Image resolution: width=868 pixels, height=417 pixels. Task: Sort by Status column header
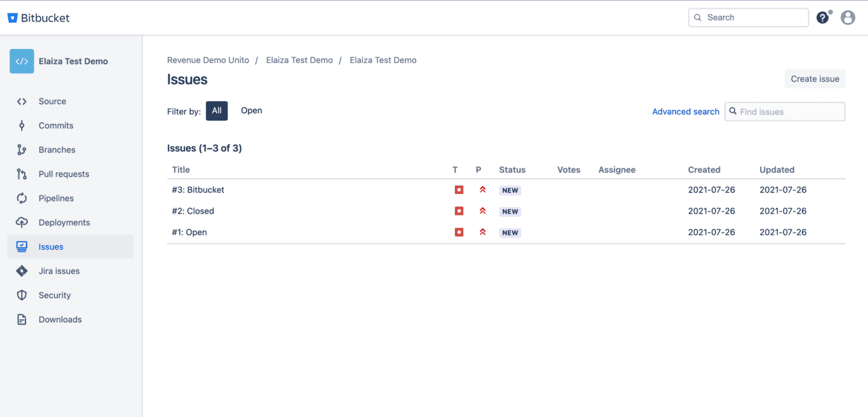click(512, 170)
